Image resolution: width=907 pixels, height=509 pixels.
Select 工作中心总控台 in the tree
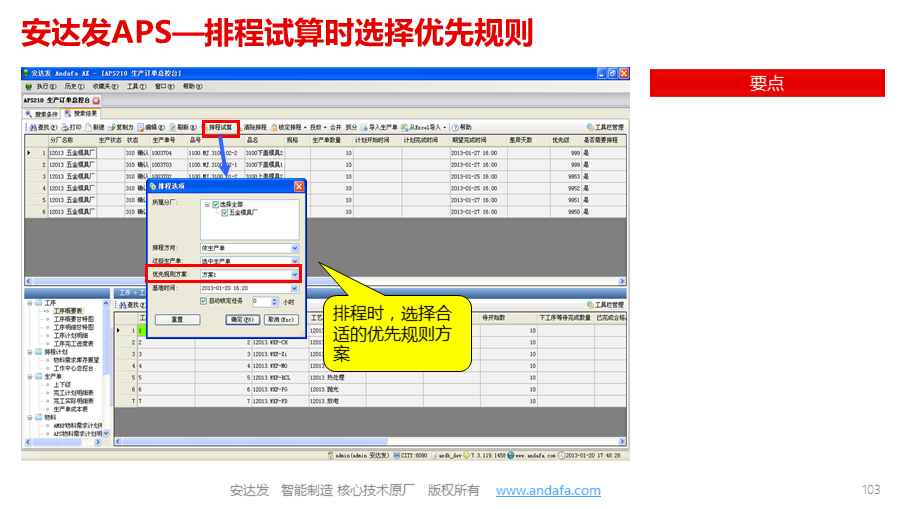73,368
